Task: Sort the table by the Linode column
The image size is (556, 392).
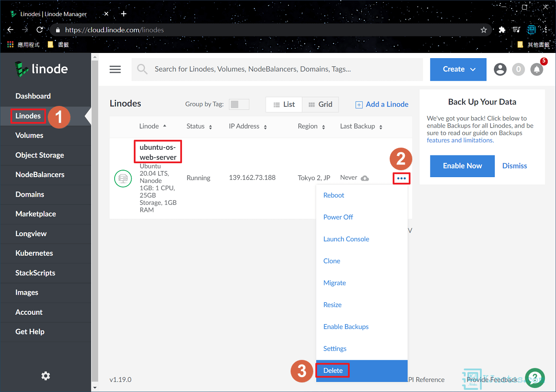Action: (x=152, y=126)
